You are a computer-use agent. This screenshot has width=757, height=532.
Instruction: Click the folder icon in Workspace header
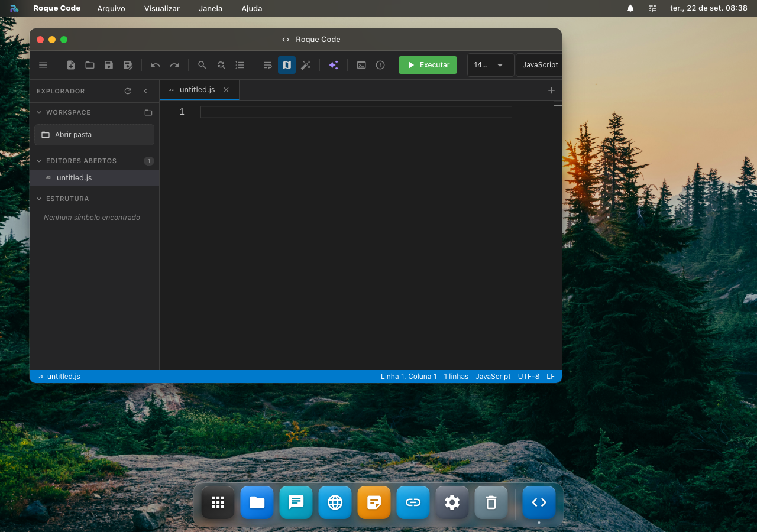click(x=148, y=112)
